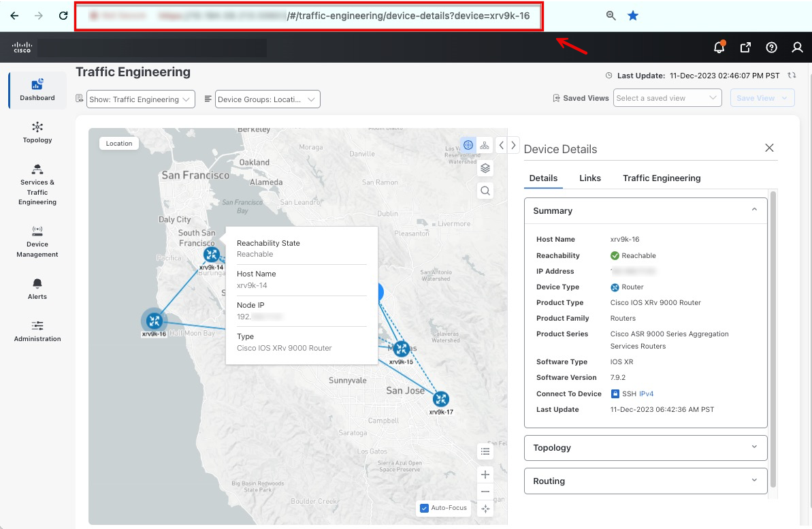The image size is (812, 529).
Task: Expand the Routing section
Action: pyautogui.click(x=645, y=481)
